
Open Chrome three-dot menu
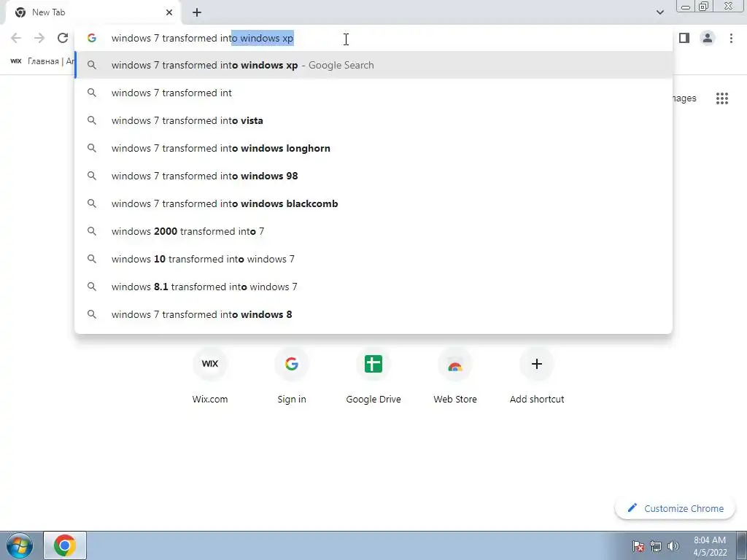[x=731, y=38]
